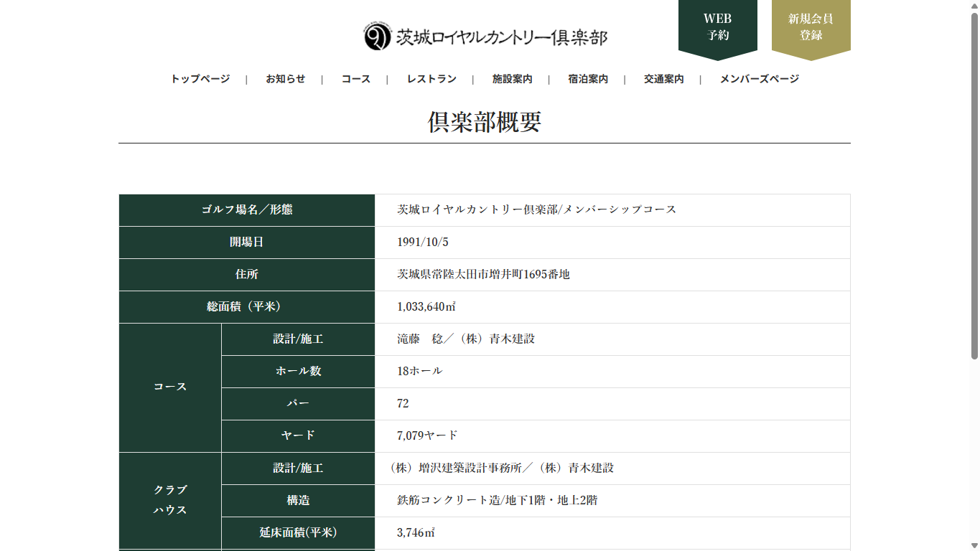Click the 開場日 header cell

[x=247, y=242]
